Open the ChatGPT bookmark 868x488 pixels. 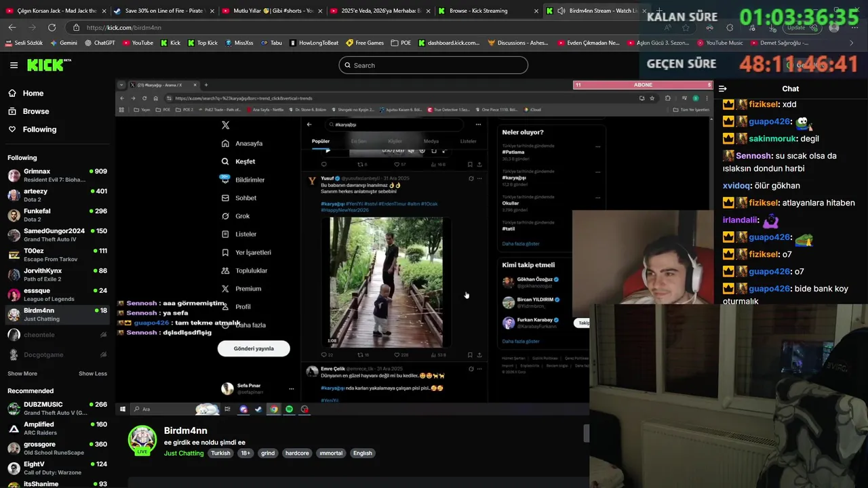pos(100,43)
